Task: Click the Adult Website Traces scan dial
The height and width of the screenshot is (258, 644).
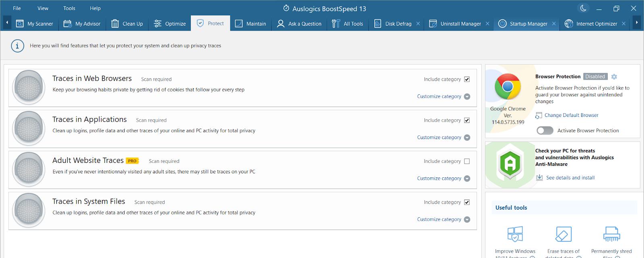Action: pyautogui.click(x=29, y=169)
